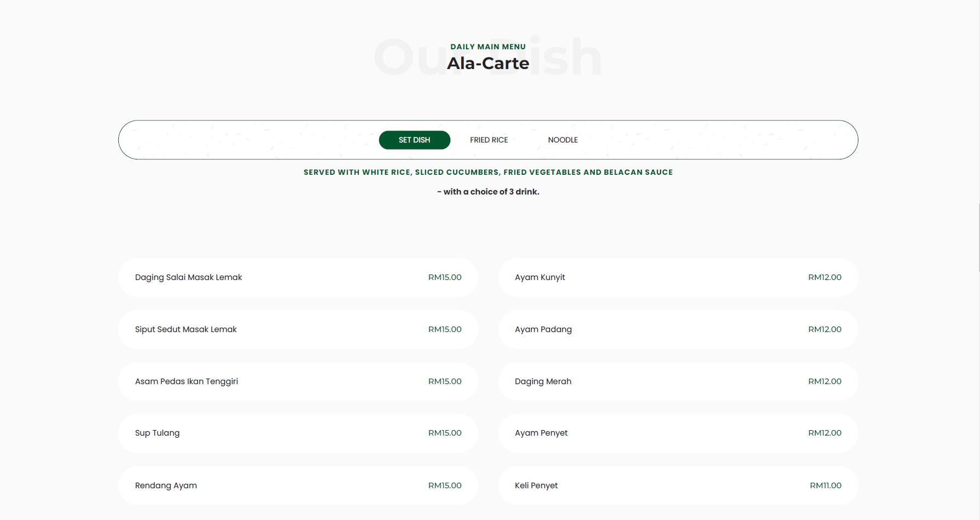Click the Sup Tulang menu item

(157, 433)
